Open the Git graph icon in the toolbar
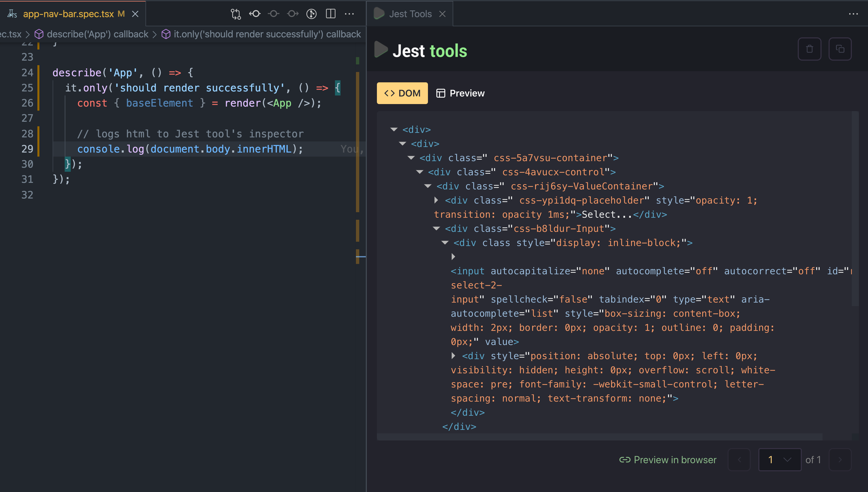Viewport: 868px width, 492px height. pyautogui.click(x=311, y=14)
